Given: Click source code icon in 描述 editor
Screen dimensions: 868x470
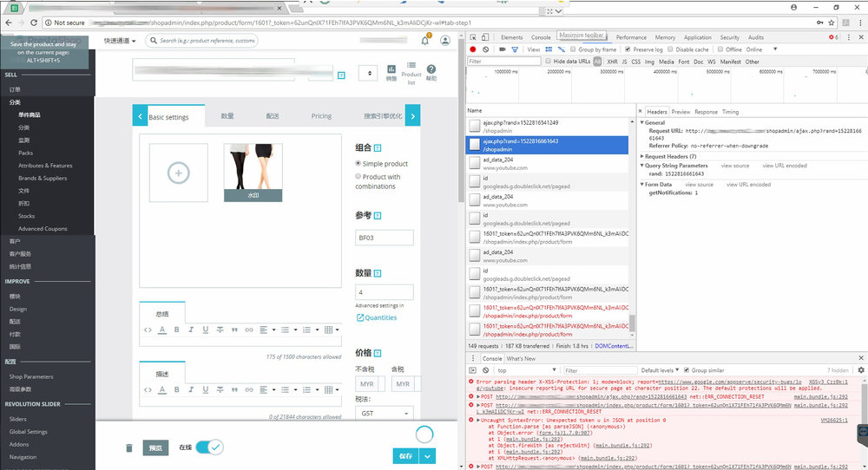Looking at the screenshot, I should click(148, 389).
